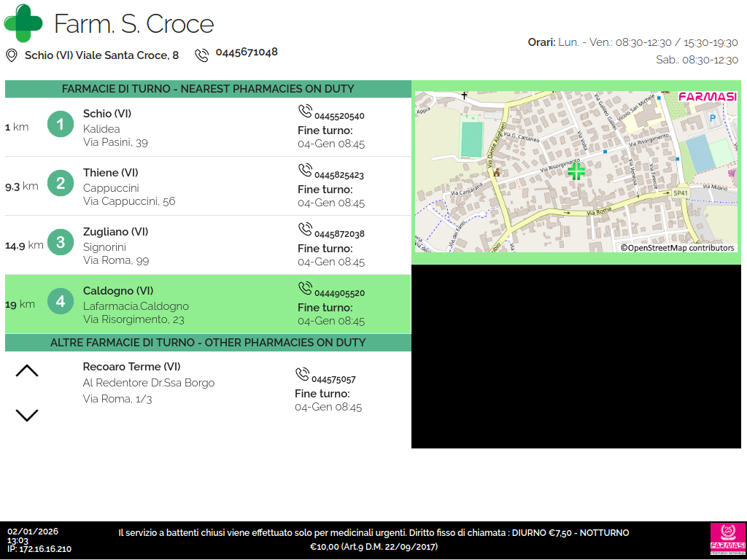
Task: Click the phone icon next to 0445520540
Action: [x=305, y=112]
